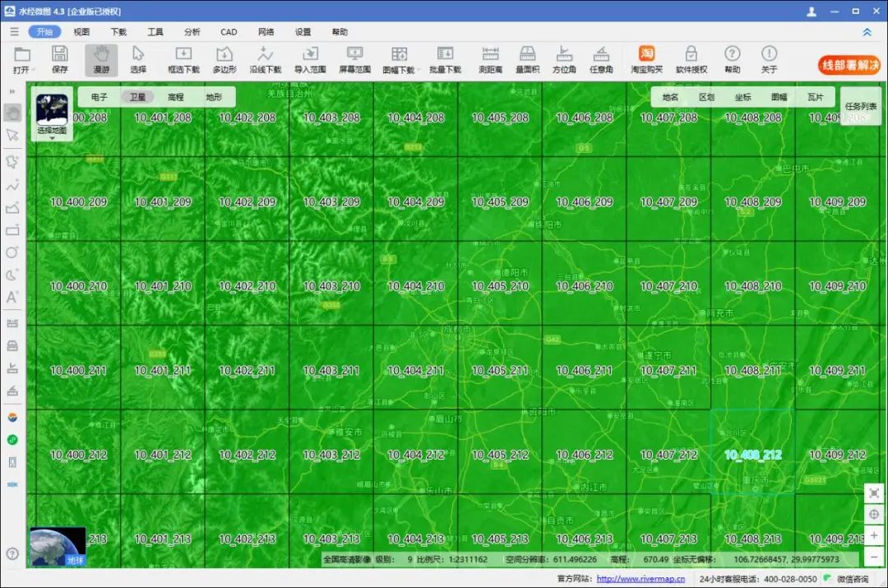
Task: Click 图幅下载 map sheet download icon
Action: [399, 59]
